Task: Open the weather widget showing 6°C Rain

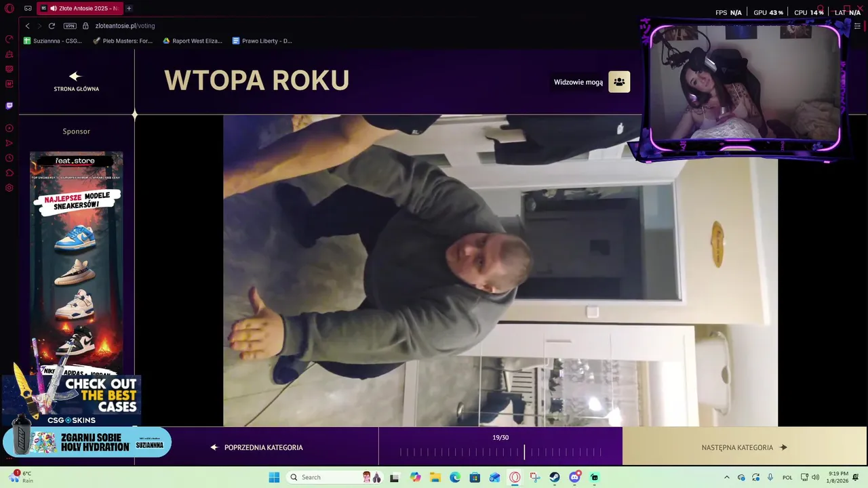Action: point(20,477)
